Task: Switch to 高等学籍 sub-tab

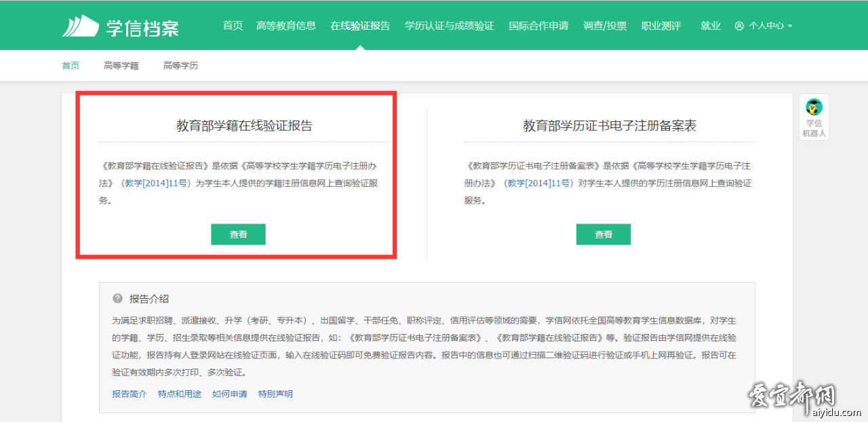Action: 121,66
